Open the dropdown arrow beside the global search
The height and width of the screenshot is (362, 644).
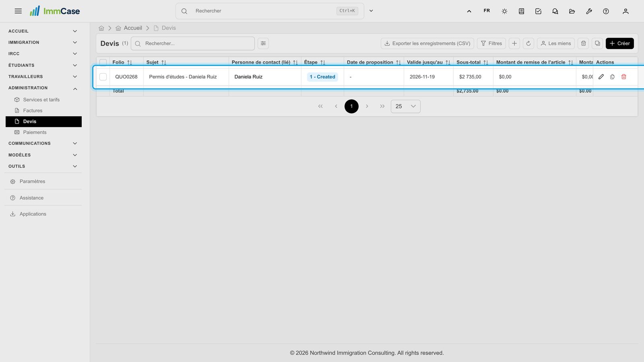point(371,11)
